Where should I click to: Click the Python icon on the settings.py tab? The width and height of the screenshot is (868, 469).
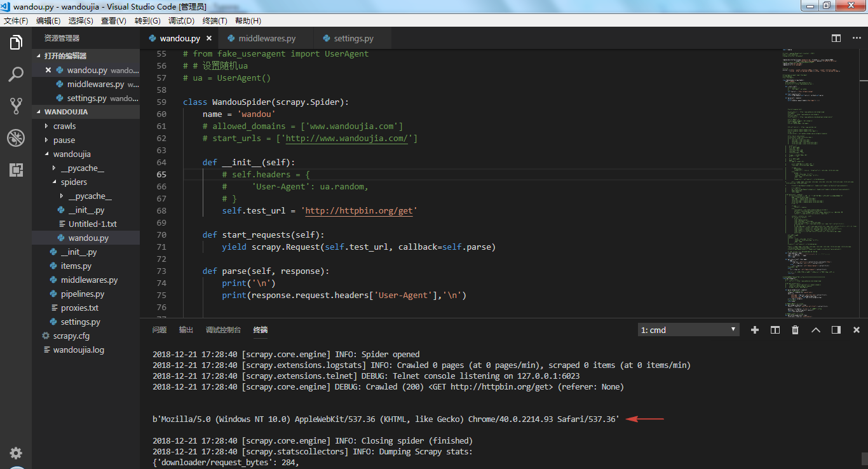327,38
